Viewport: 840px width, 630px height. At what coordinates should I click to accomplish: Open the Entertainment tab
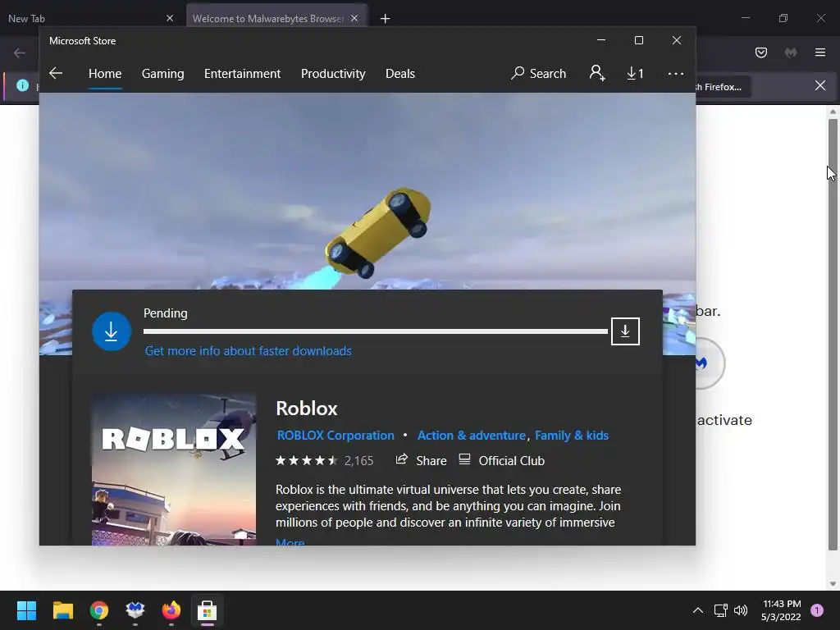click(x=242, y=73)
